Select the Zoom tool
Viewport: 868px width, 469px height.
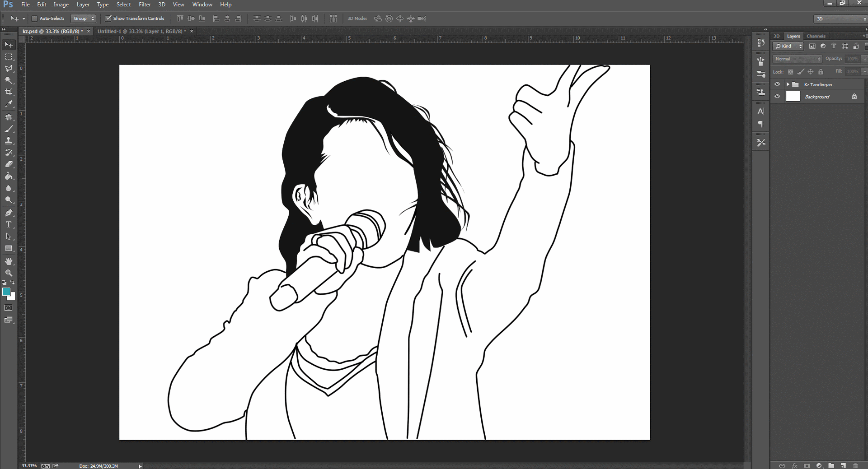coord(9,273)
